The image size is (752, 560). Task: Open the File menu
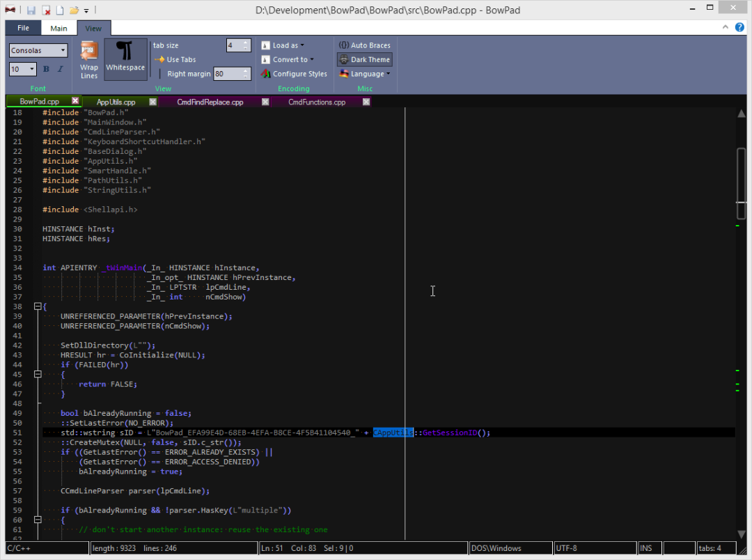tap(23, 28)
